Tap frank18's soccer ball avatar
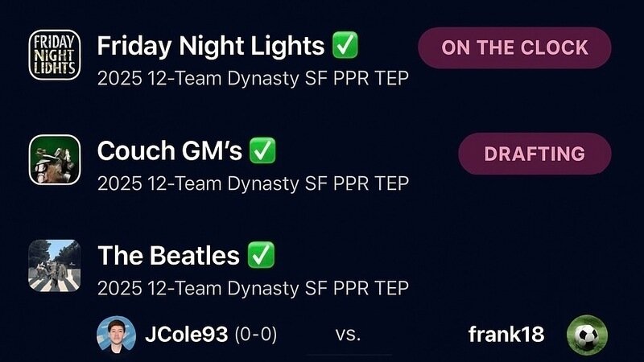The image size is (644, 362). click(x=587, y=334)
